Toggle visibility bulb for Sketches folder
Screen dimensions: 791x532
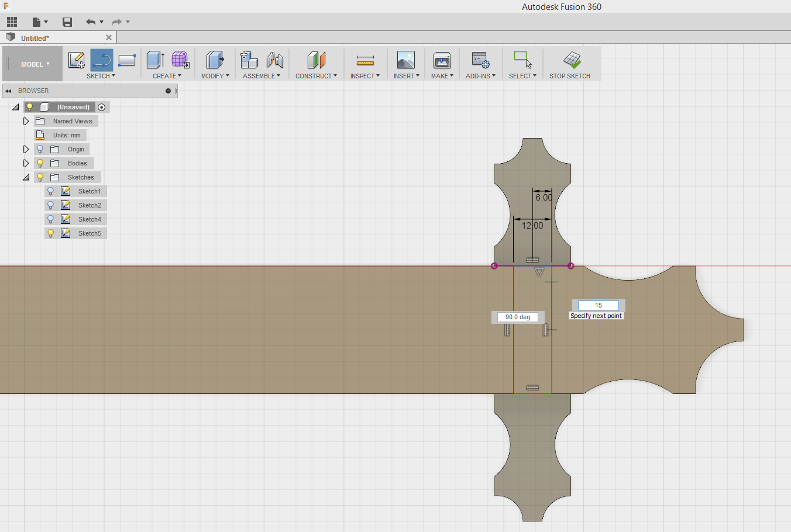point(40,177)
